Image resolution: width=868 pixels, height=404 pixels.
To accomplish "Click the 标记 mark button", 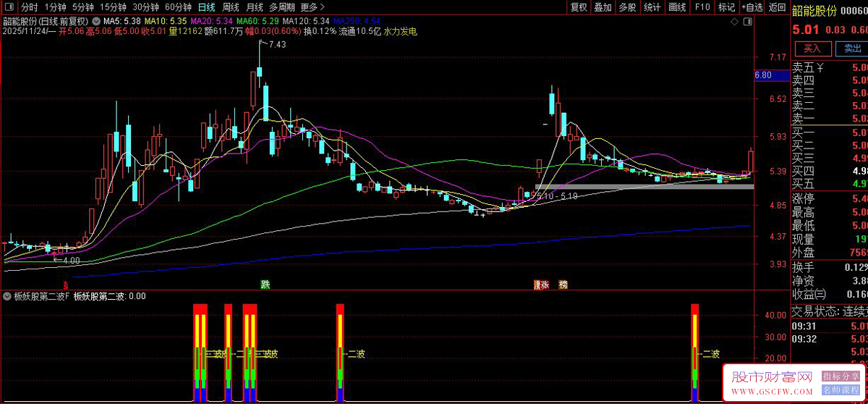I will click(x=726, y=7).
